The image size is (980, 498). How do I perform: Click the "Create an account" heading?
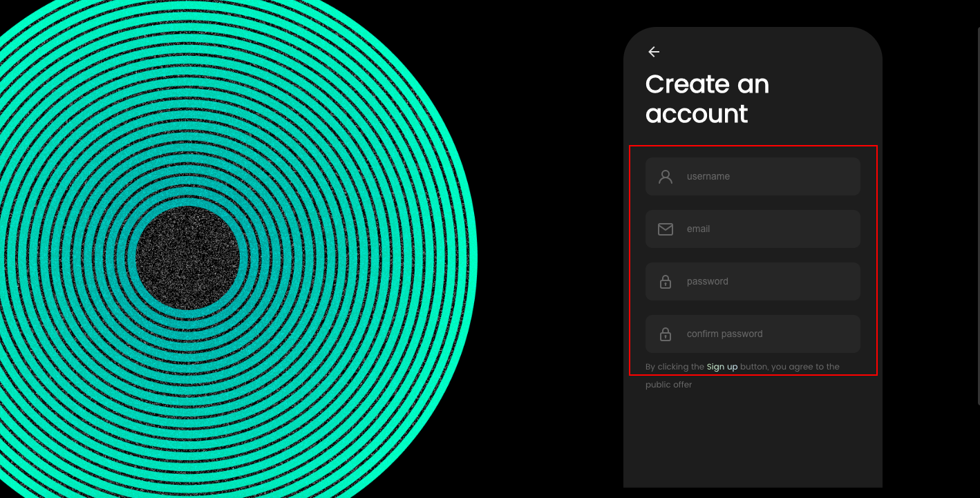click(706, 99)
